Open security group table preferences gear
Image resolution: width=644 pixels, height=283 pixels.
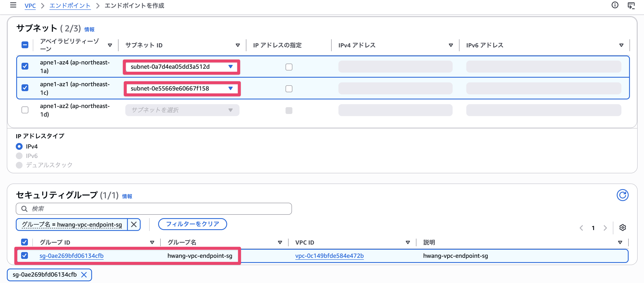[x=622, y=228]
